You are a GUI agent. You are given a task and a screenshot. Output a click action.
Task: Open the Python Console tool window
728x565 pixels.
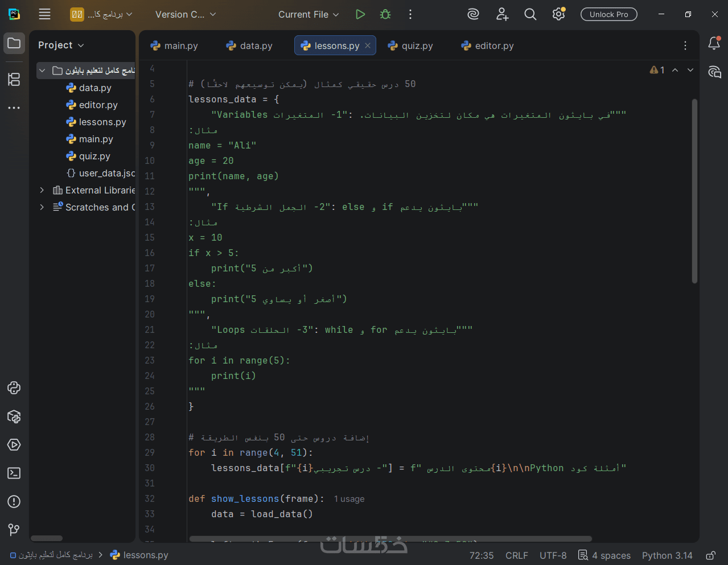[x=14, y=388]
